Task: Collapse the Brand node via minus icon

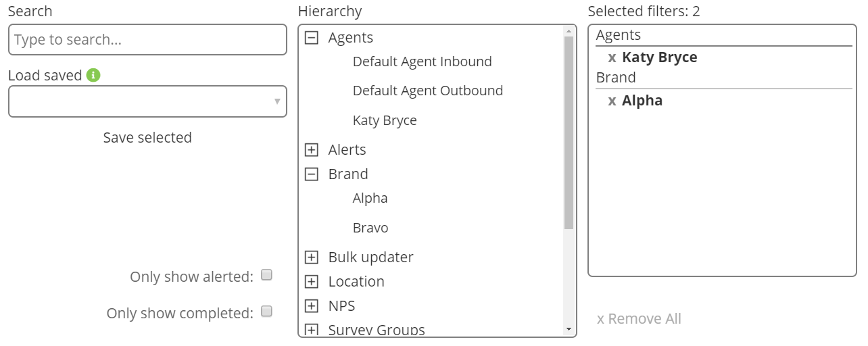Action: 311,174
